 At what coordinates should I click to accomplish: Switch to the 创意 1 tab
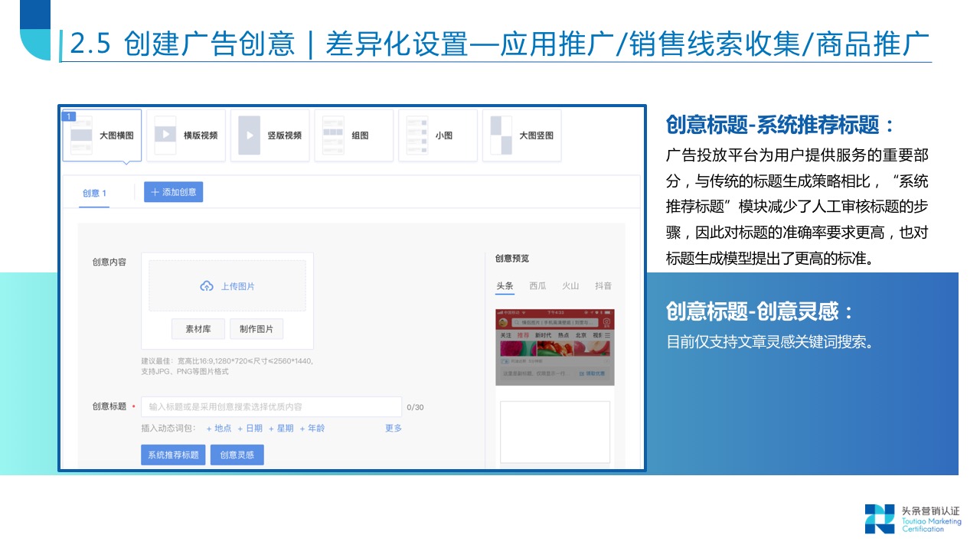click(94, 193)
